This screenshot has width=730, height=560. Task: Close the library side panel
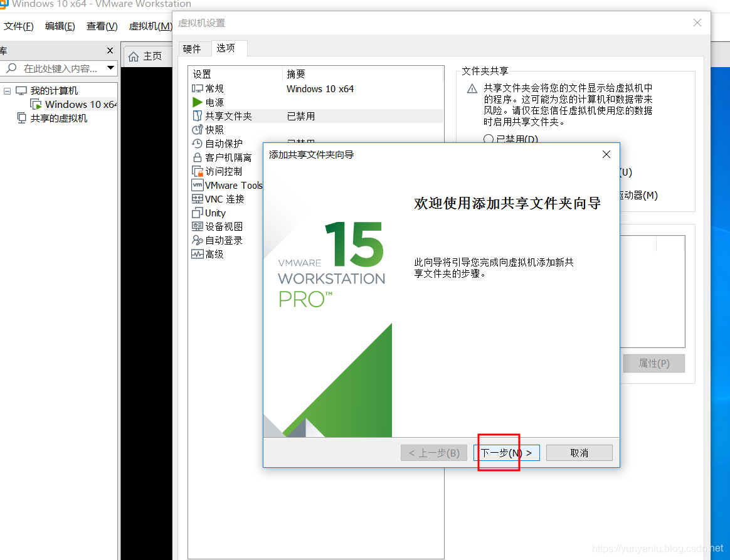coord(110,51)
